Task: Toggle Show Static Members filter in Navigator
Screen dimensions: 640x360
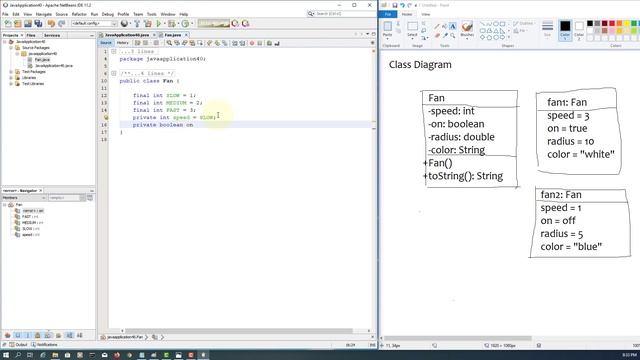Action: pyautogui.click(x=28, y=335)
